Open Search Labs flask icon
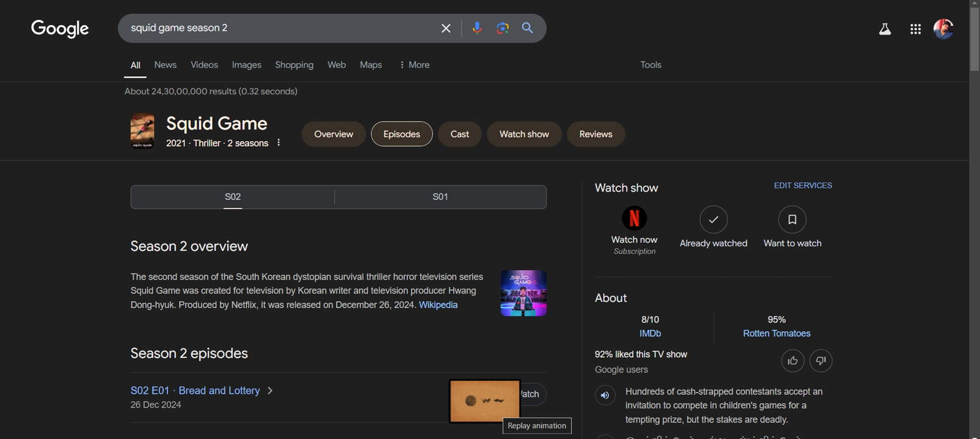The height and width of the screenshot is (439, 980). [x=884, y=29]
